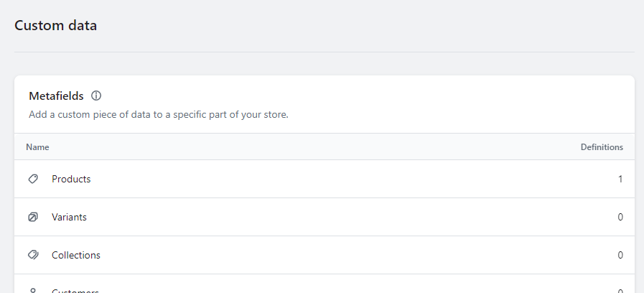Click the Collections definitions count
The image size is (644, 293).
point(620,255)
